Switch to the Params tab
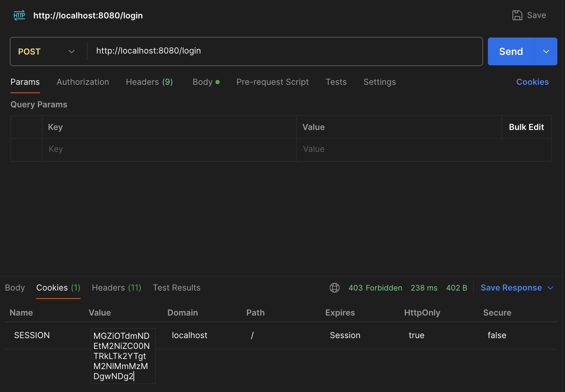The image size is (565, 392). click(x=25, y=82)
